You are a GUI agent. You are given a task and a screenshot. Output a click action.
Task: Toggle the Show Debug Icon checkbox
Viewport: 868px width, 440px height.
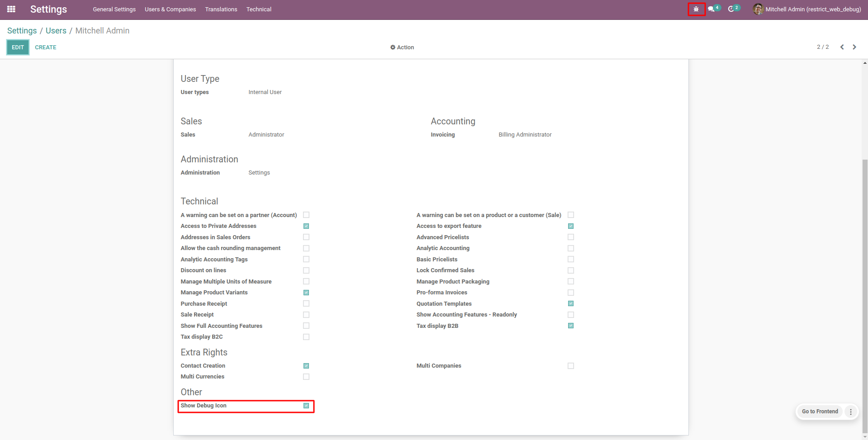tap(306, 406)
